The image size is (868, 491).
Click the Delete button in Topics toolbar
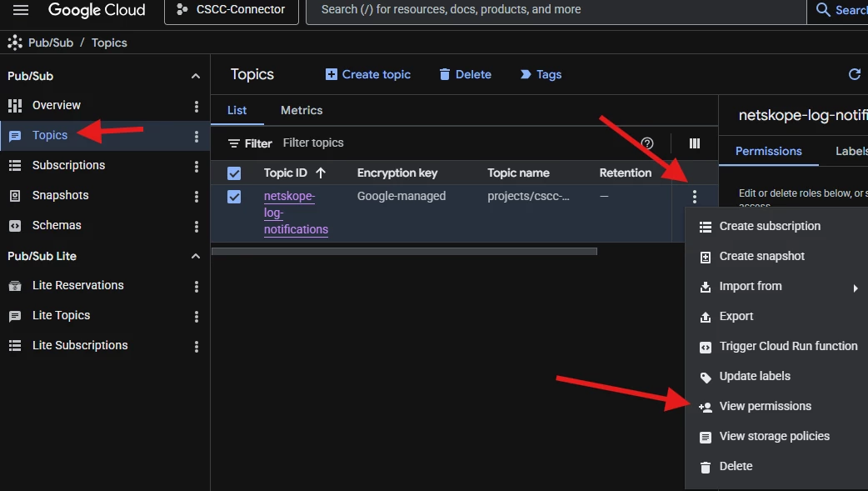465,74
